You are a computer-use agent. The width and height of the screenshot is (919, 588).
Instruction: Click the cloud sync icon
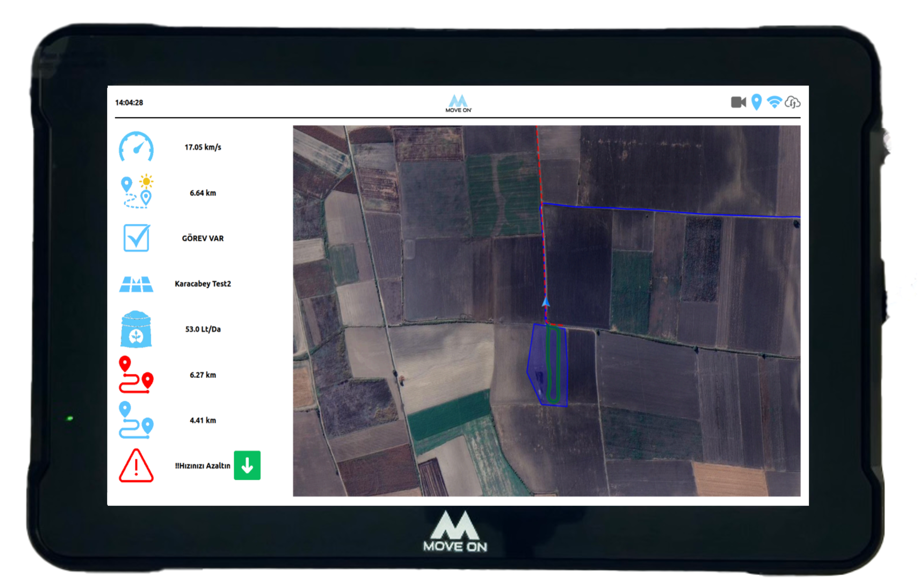pyautogui.click(x=793, y=102)
